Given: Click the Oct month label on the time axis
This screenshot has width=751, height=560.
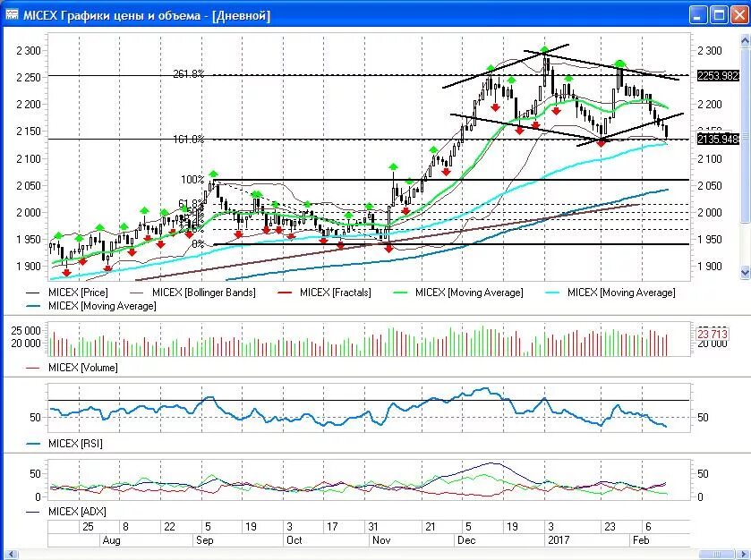Looking at the screenshot, I should (294, 540).
